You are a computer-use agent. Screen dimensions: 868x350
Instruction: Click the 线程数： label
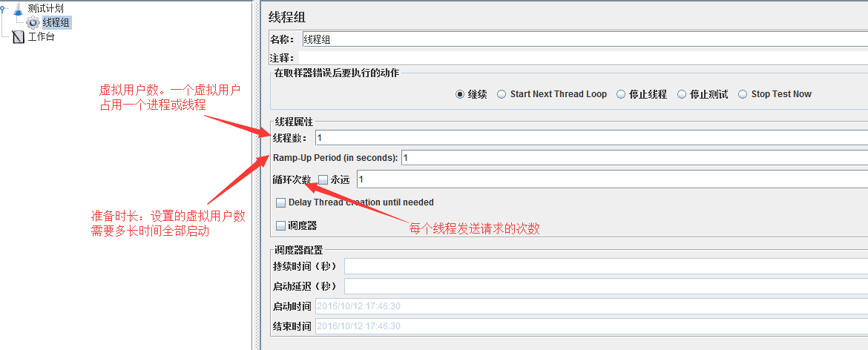[290, 138]
